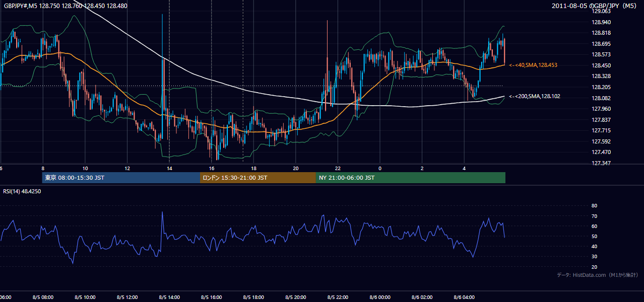Click price axis value 128.695
The height and width of the screenshot is (302, 644).
coord(601,44)
